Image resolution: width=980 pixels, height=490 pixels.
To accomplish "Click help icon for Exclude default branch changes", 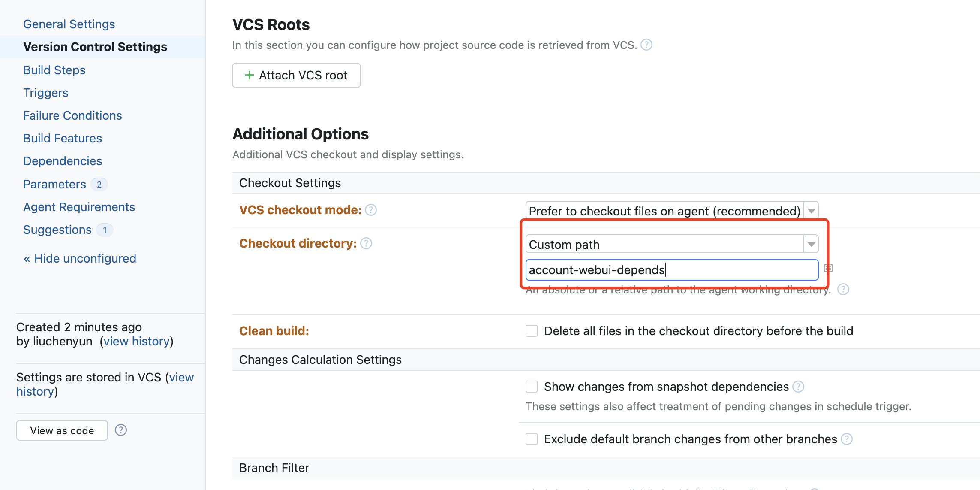I will (846, 439).
